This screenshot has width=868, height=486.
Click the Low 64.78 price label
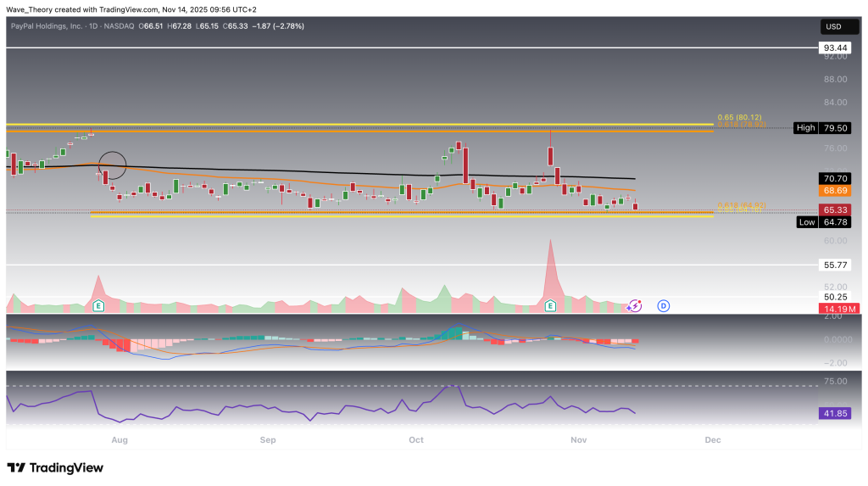coord(822,222)
